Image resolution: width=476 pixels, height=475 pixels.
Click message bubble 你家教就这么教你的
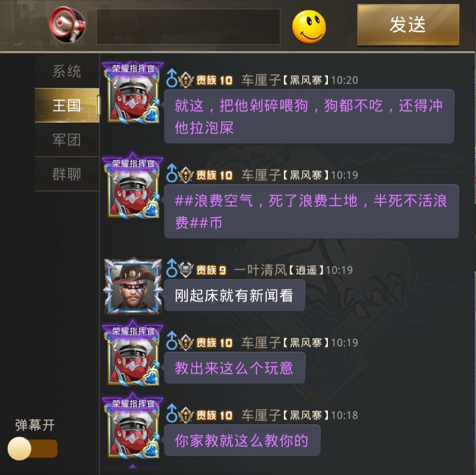(242, 440)
